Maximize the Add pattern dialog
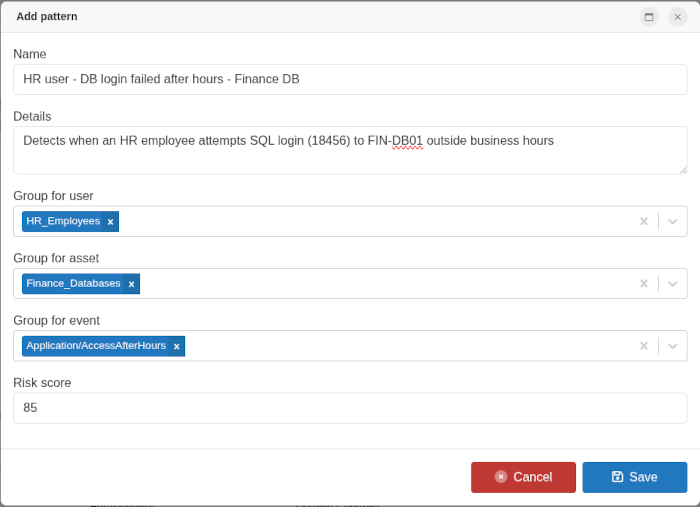Screen dimensions: 700x507 point(649,16)
